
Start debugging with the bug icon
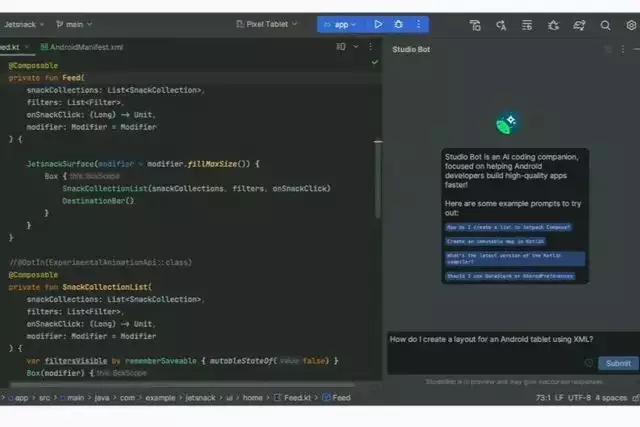(398, 24)
